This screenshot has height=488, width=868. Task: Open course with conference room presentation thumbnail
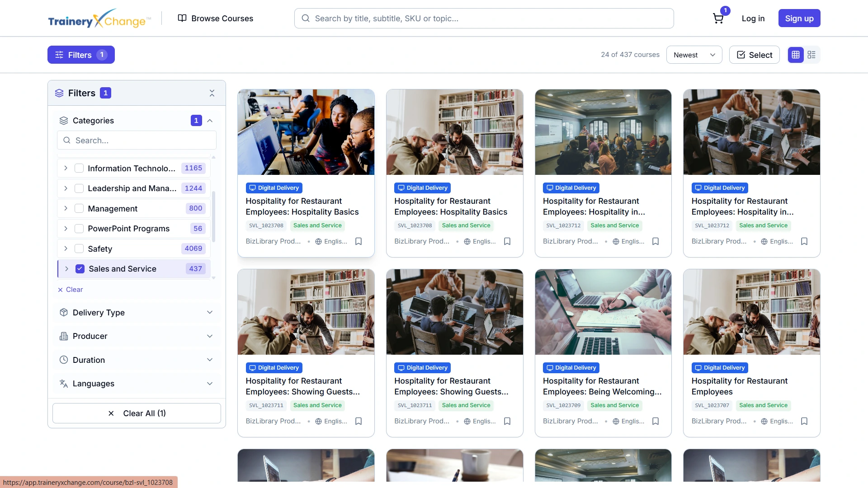(x=603, y=132)
